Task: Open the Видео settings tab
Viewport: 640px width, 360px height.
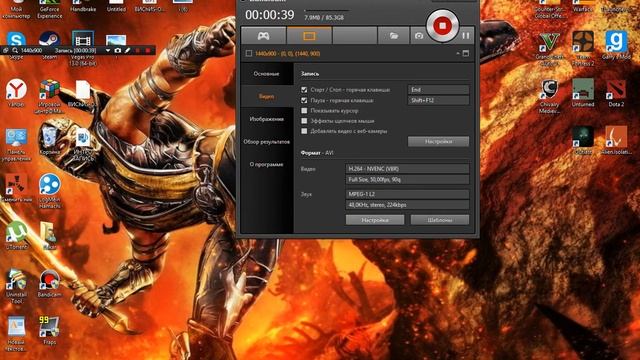Action: click(267, 96)
